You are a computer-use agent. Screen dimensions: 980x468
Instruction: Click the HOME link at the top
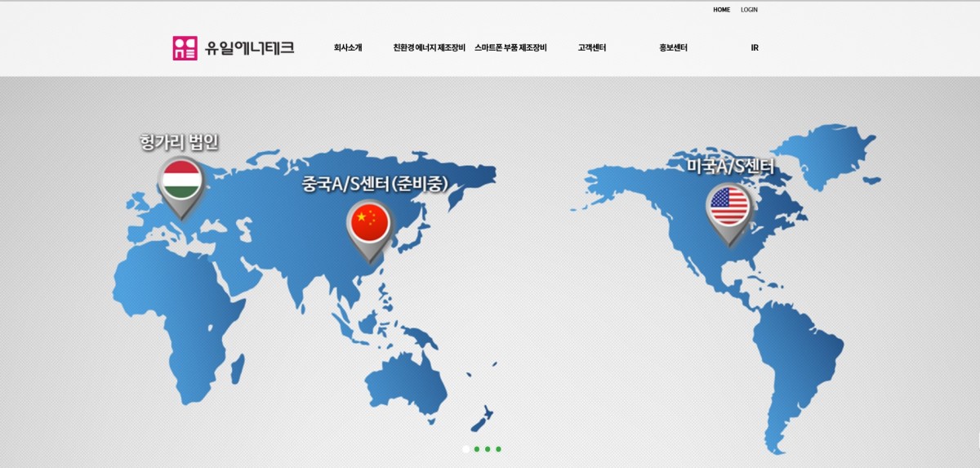coord(721,10)
